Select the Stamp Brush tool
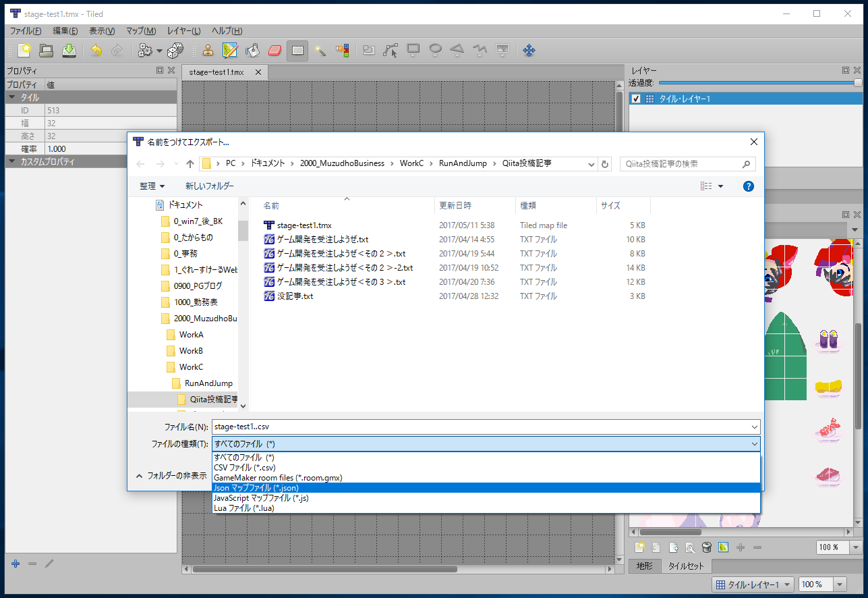Viewport: 868px width, 598px height. point(208,50)
